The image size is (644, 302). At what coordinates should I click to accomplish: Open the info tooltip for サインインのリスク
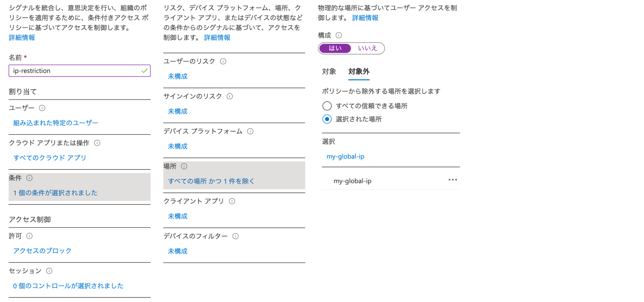click(x=230, y=96)
